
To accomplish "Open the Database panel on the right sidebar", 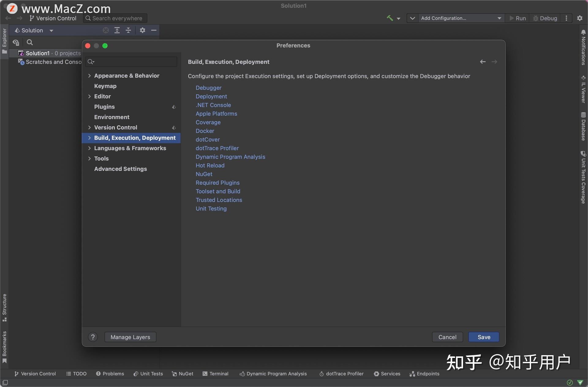I will pyautogui.click(x=584, y=125).
